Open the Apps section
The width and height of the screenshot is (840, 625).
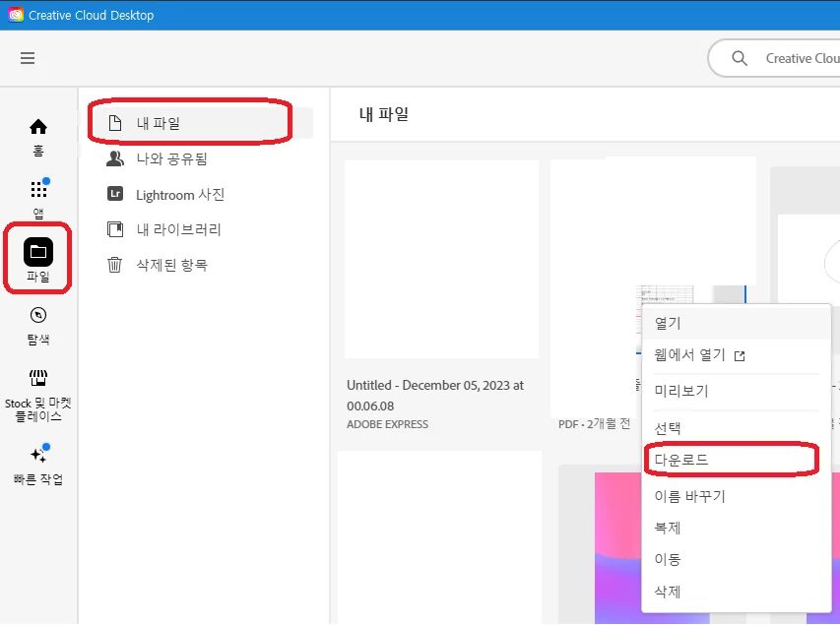click(x=38, y=198)
